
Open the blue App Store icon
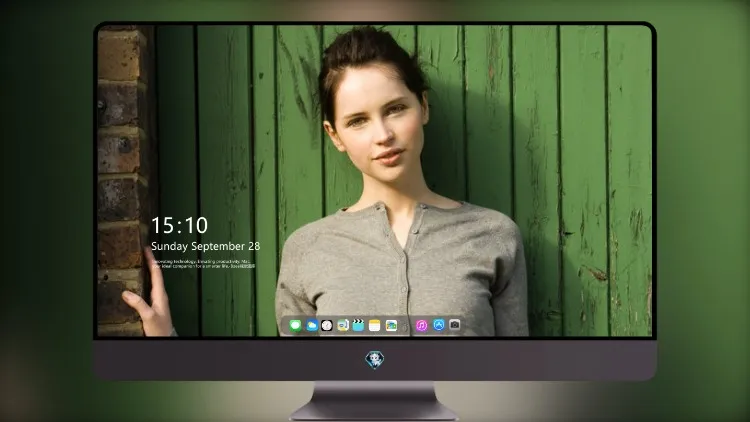(439, 325)
